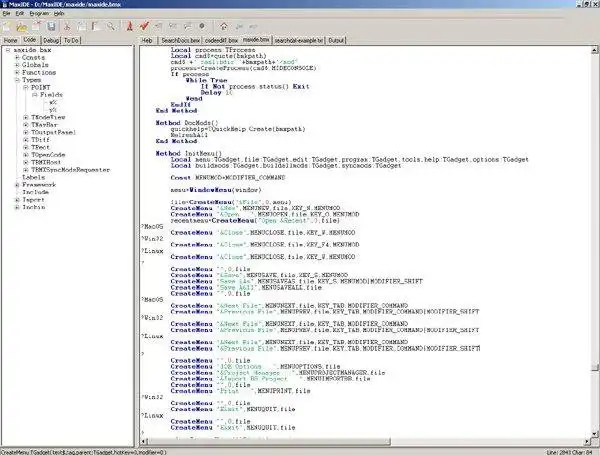
Task: Open the codeedit.bmx editor tab
Action: (x=221, y=40)
